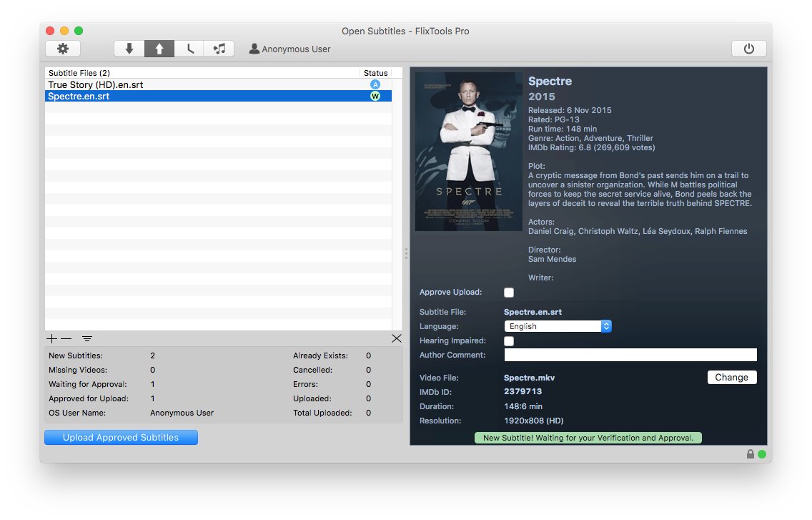Click the Subtitle File value Spectre.en.srt
Screen dimensions: 812x520
(x=533, y=312)
